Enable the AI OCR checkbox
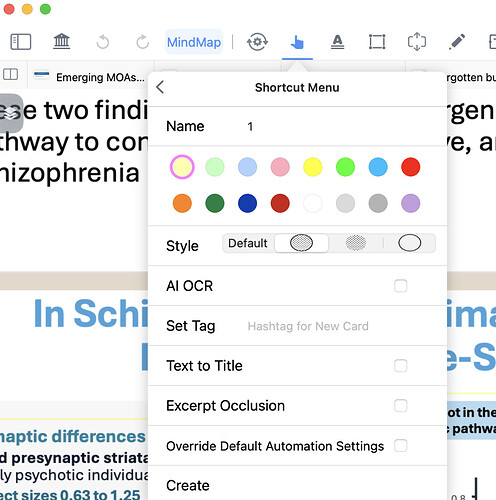496x500 pixels. pos(400,286)
